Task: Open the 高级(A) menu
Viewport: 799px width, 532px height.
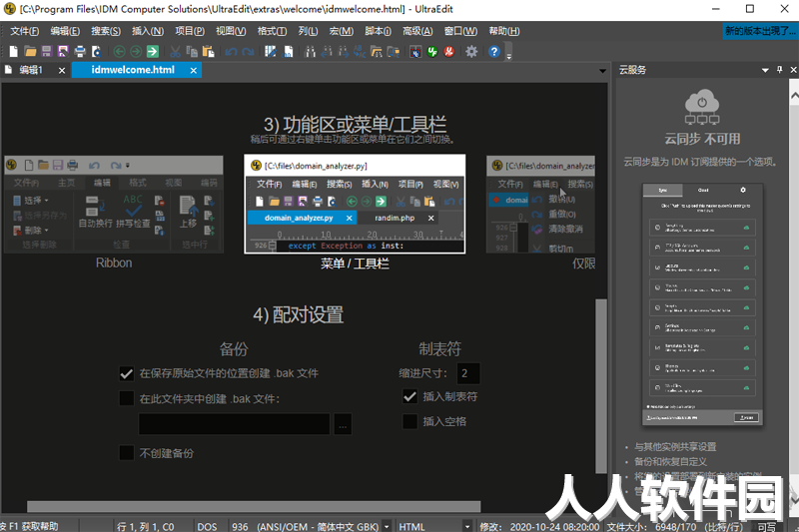Action: point(417,31)
